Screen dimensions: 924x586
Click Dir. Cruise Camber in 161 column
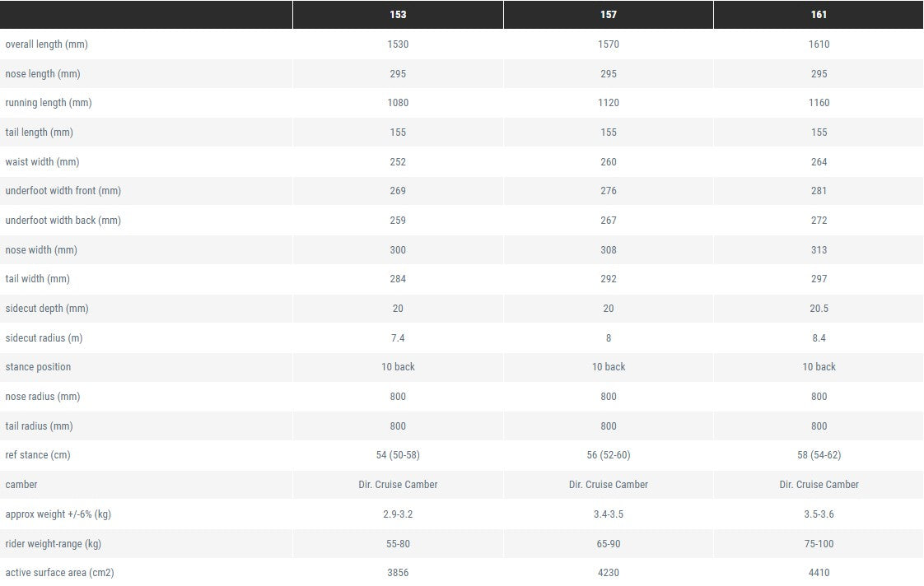819,485
